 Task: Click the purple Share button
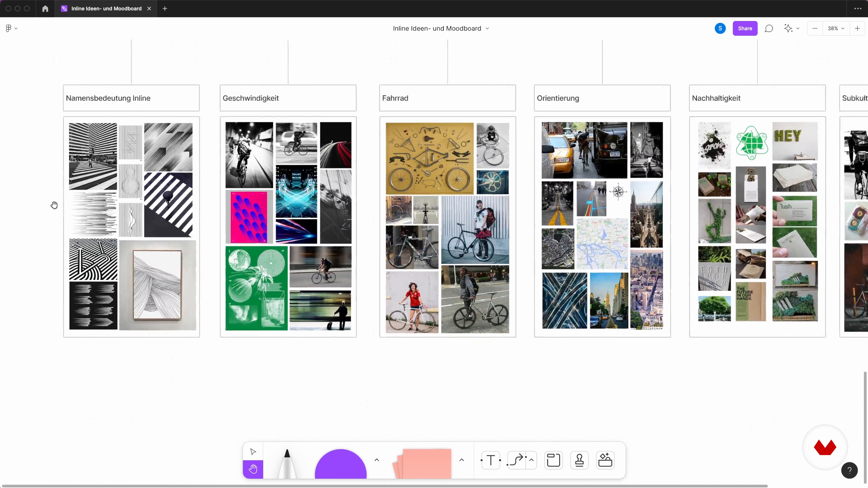(x=745, y=28)
